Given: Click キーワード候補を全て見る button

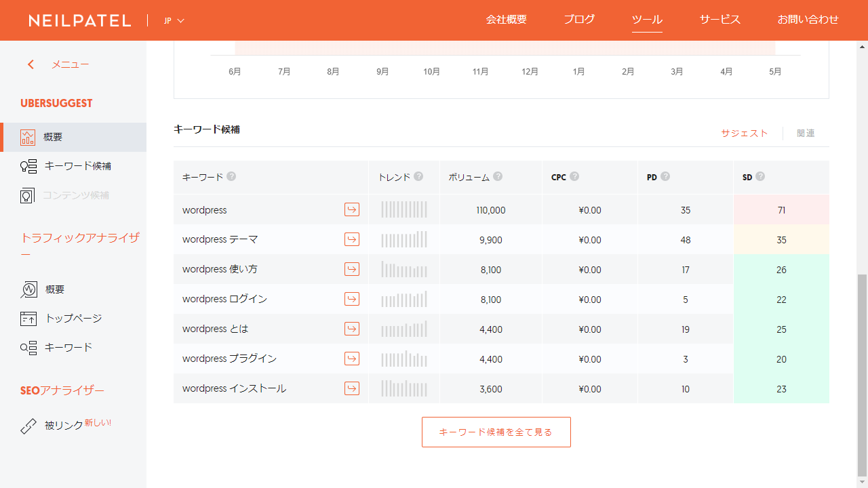Looking at the screenshot, I should [x=496, y=432].
